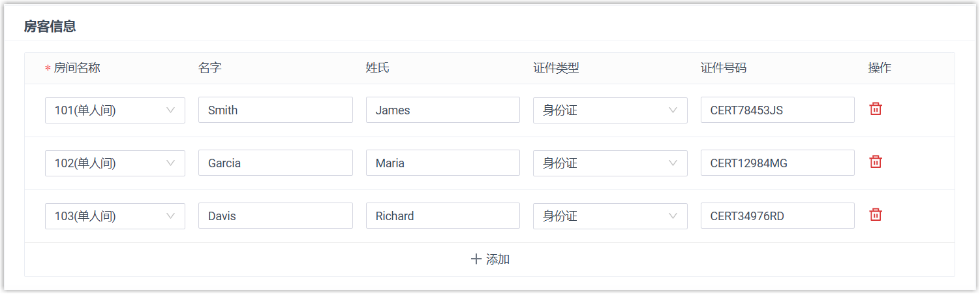Viewport: 980px width, 294px height.
Task: Expand room dropdown showing 103(单人间)
Action: (115, 216)
